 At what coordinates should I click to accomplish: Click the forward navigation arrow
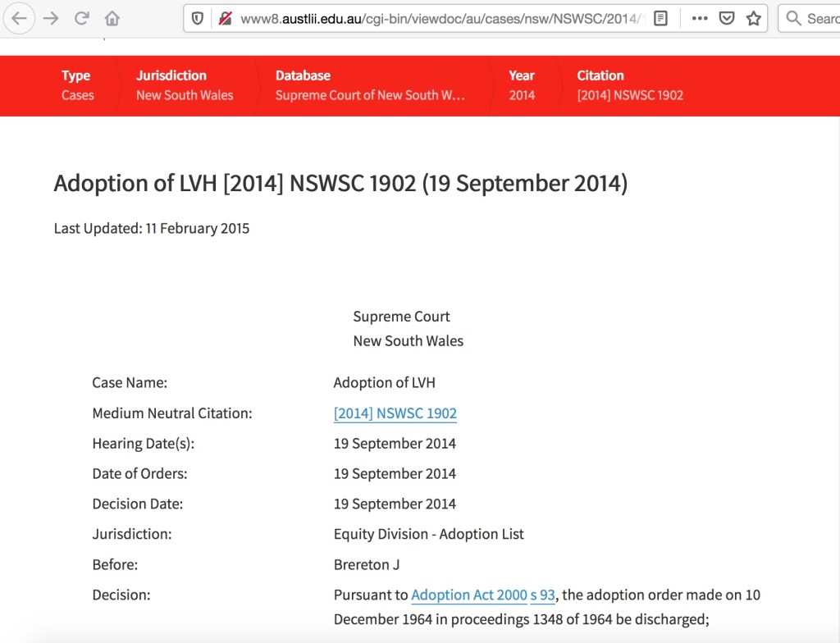click(51, 18)
